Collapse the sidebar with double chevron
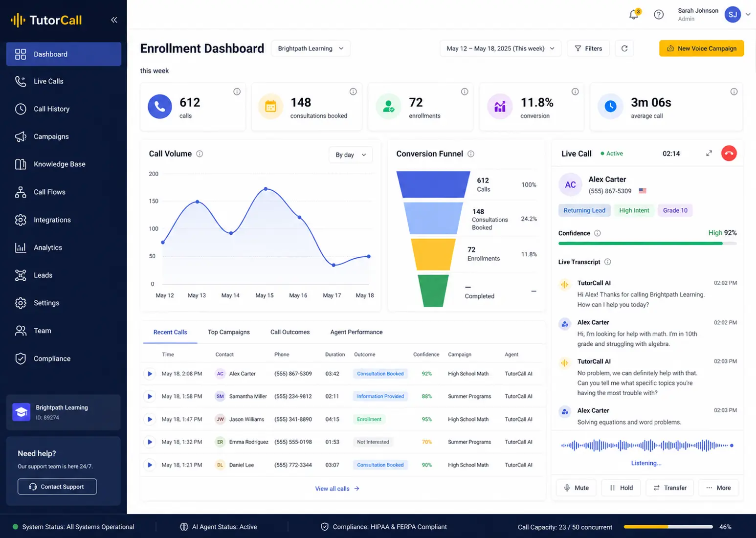The image size is (756, 538). click(114, 20)
